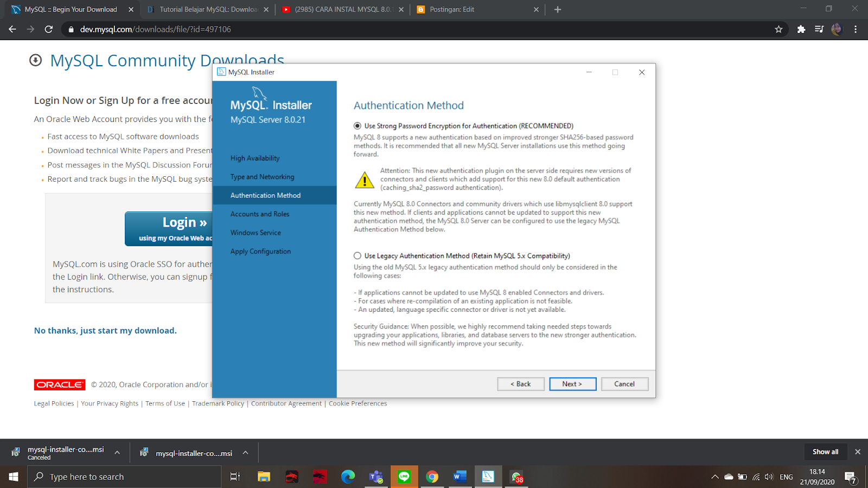Expand options for the canceled mysql-installer download
Image resolution: width=868 pixels, height=488 pixels.
point(117,452)
